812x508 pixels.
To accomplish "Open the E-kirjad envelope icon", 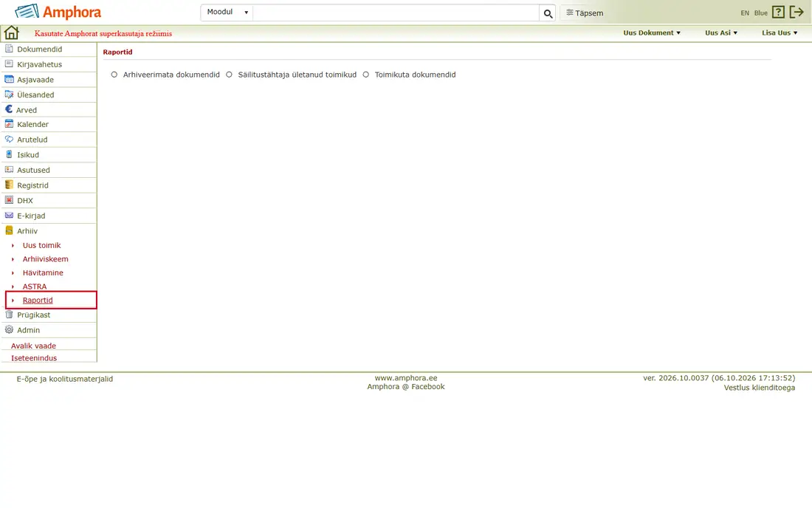I will [x=9, y=216].
